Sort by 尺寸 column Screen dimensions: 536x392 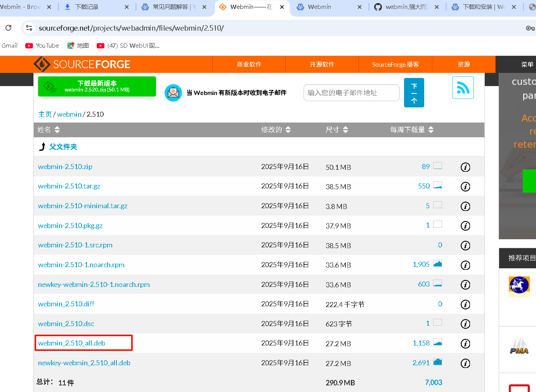[337, 130]
